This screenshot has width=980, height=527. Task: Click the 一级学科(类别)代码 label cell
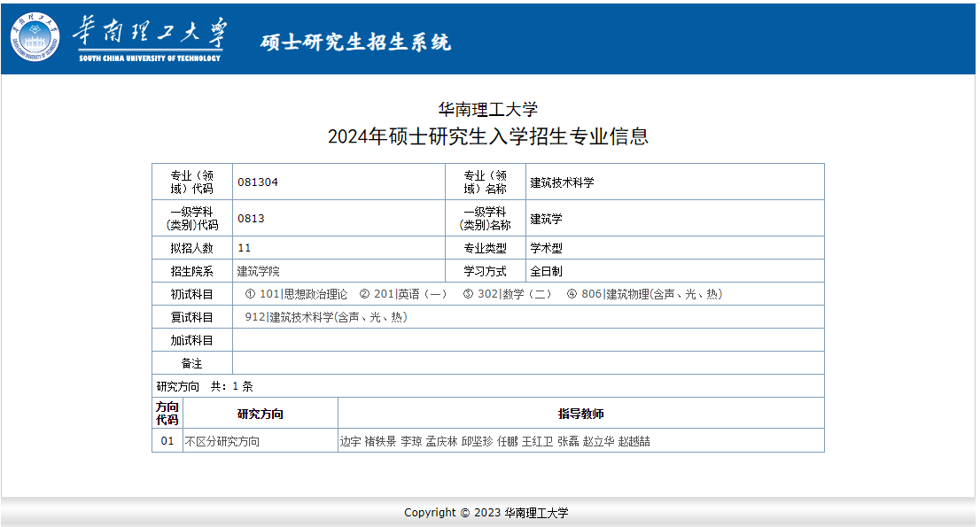point(192,218)
